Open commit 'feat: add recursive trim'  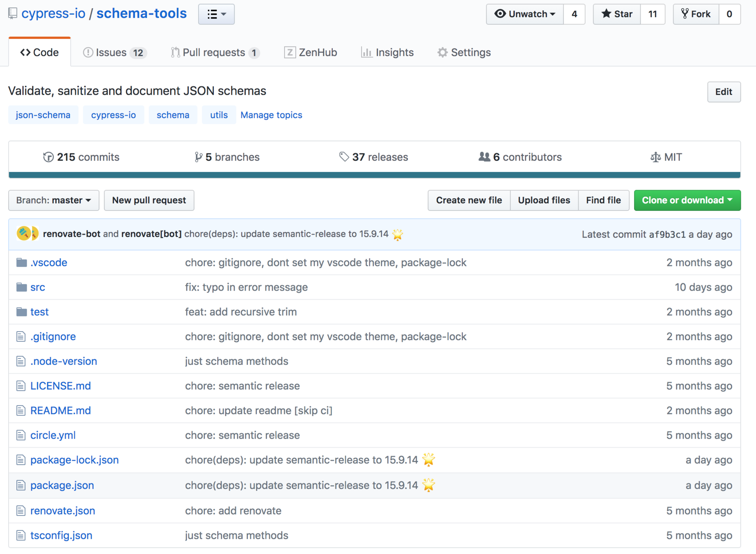(241, 312)
